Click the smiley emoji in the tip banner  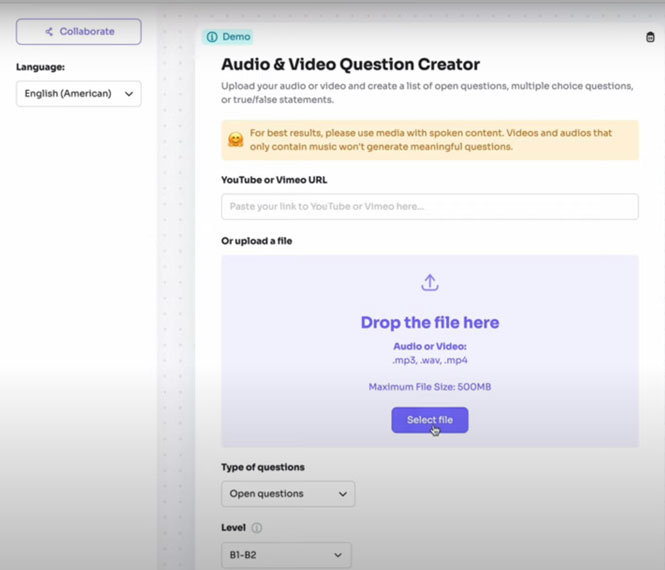(236, 140)
